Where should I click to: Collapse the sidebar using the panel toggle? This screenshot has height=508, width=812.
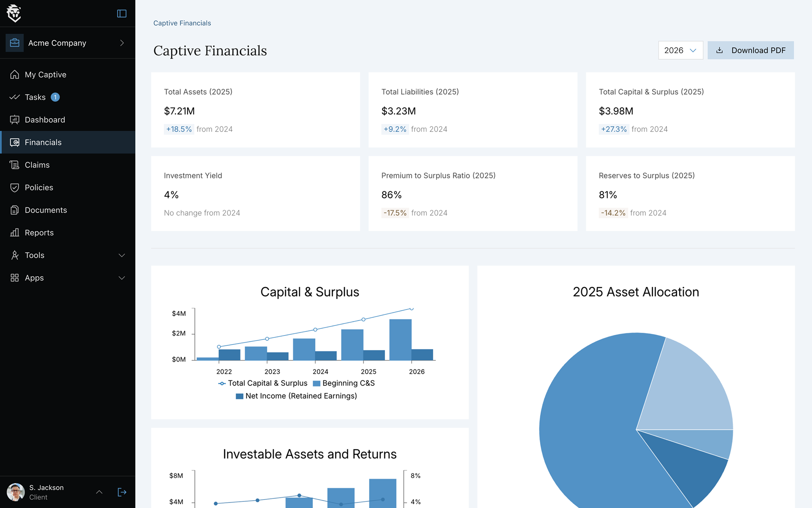121,13
